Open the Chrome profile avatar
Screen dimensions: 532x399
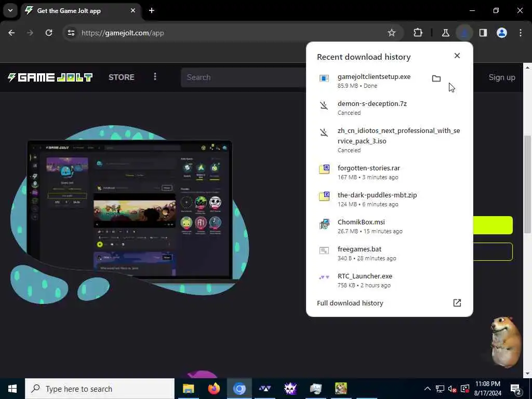pyautogui.click(x=502, y=33)
